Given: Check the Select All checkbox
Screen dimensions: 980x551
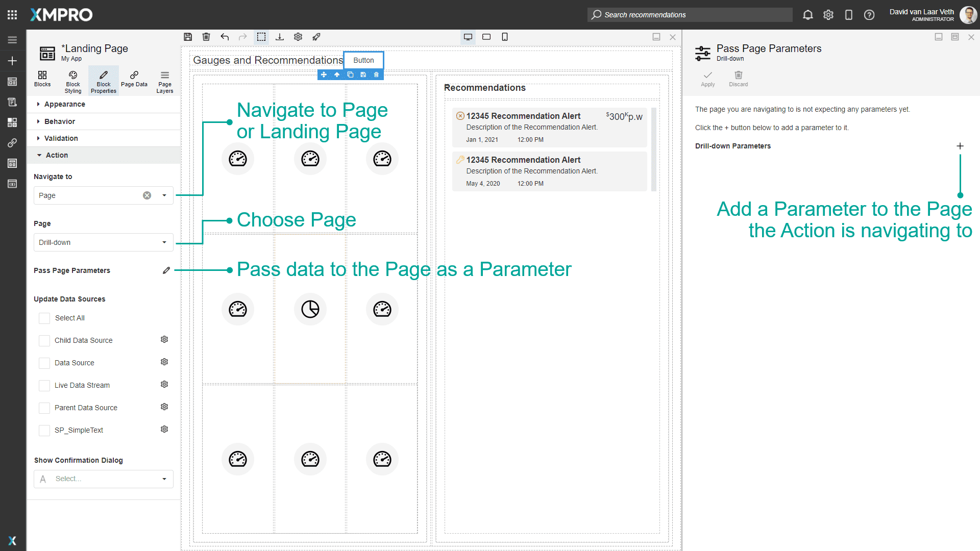Looking at the screenshot, I should click(45, 318).
